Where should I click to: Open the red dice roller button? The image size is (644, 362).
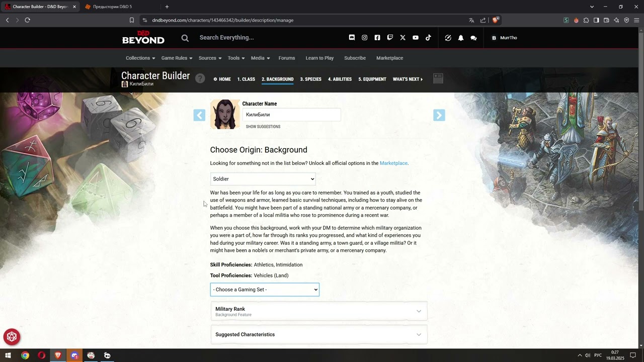(x=12, y=337)
